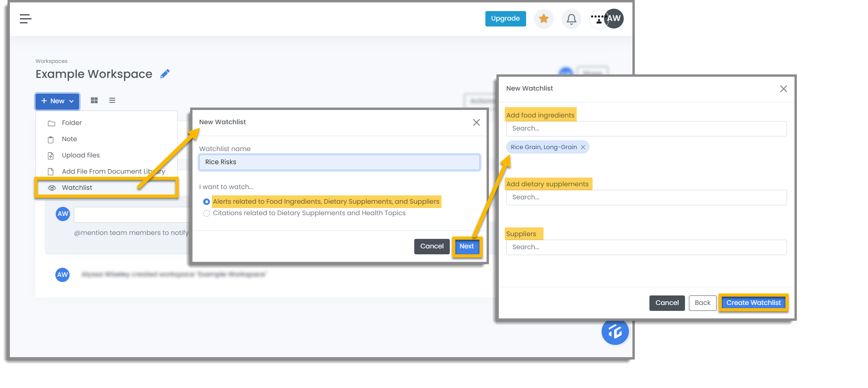This screenshot has height=388, width=868.
Task: Remove the Rice Grain, Long-Grain tag
Action: [x=583, y=147]
